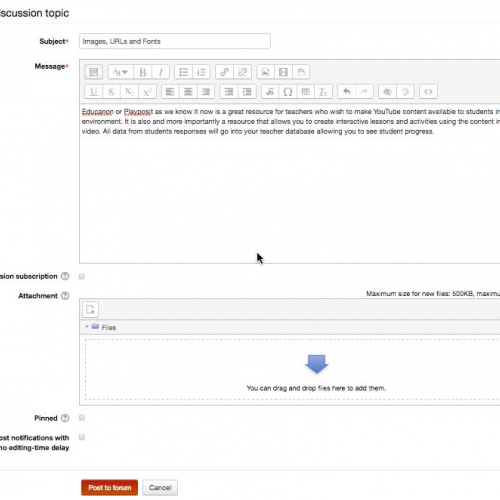Screen dimensions: 500x500
Task: Click the misspelled word Educanon
Action: (x=98, y=112)
